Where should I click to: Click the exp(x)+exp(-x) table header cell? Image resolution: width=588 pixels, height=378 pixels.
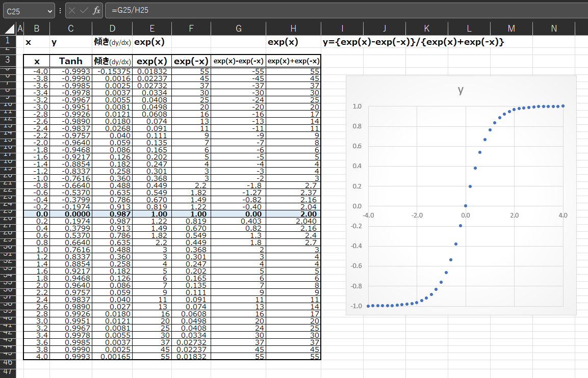point(293,61)
